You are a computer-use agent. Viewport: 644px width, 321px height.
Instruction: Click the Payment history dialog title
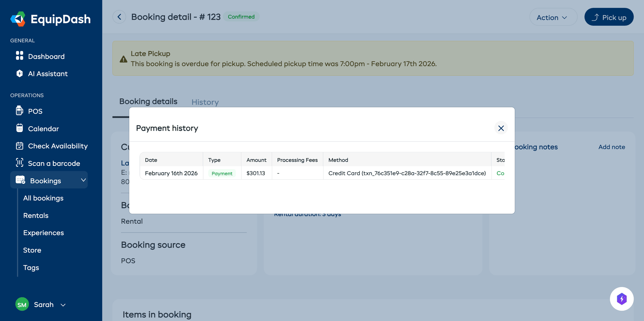coord(167,128)
